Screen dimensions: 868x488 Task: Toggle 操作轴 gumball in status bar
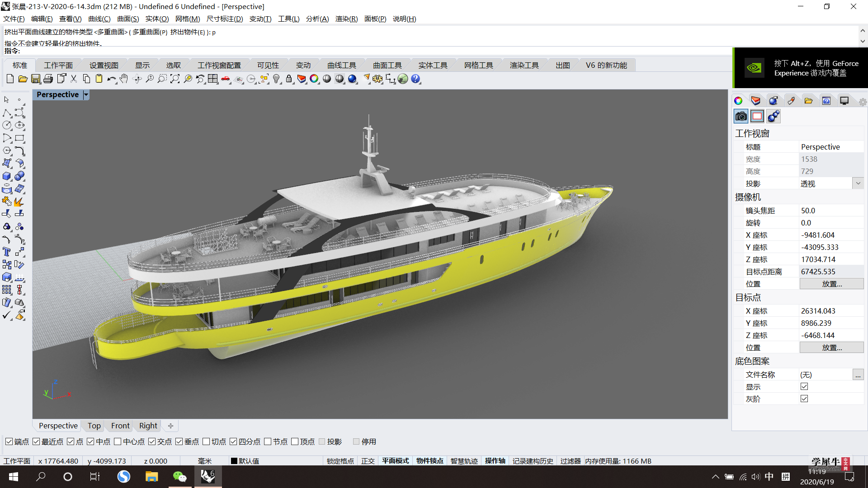click(495, 461)
